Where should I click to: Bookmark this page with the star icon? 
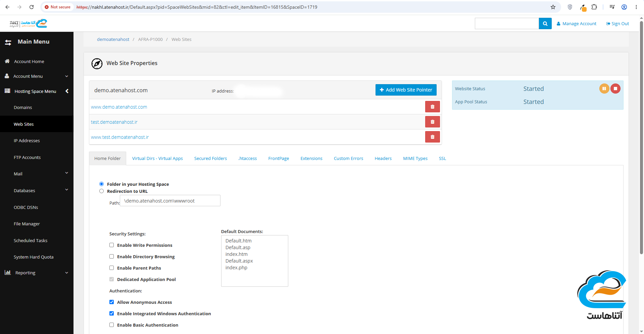pos(553,7)
